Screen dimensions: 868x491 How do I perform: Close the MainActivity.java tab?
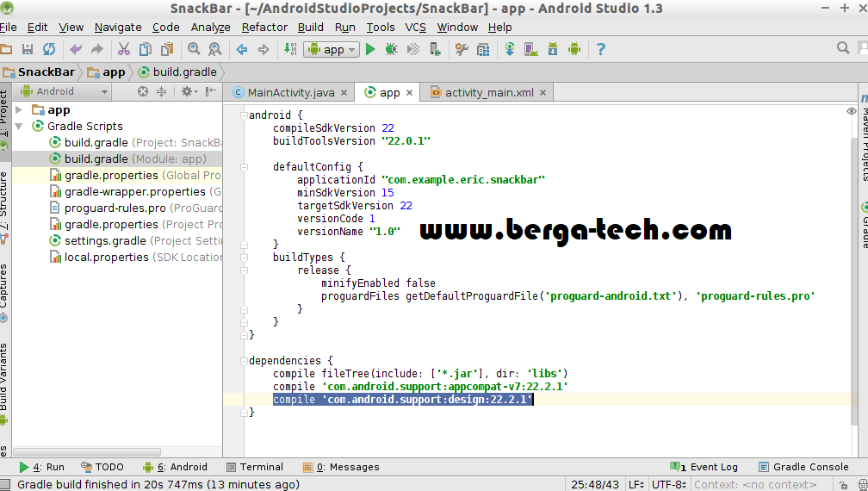click(x=344, y=92)
